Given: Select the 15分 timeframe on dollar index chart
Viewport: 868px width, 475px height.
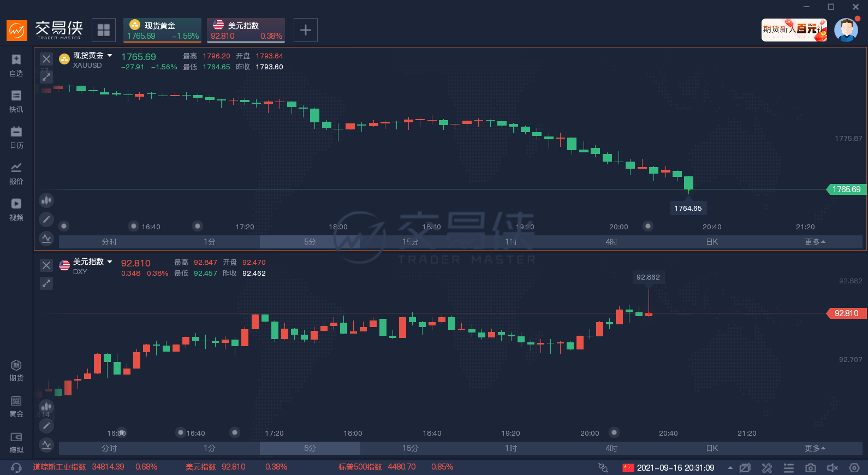Looking at the screenshot, I should click(410, 448).
